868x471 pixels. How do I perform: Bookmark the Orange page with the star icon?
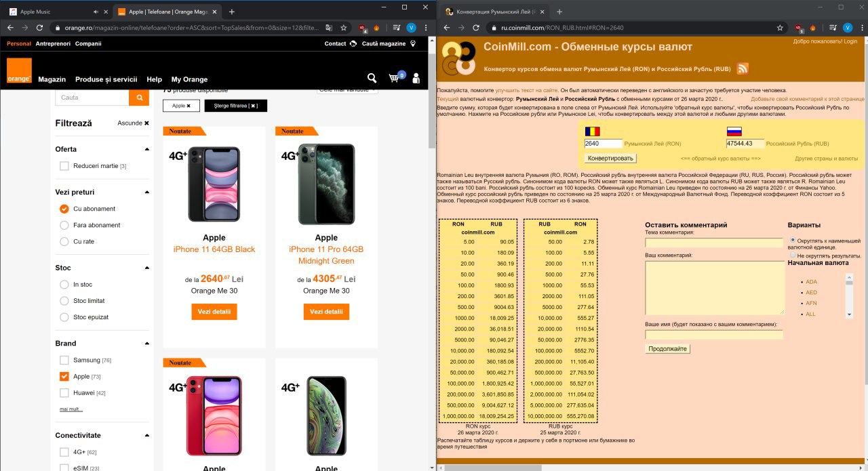pos(344,28)
